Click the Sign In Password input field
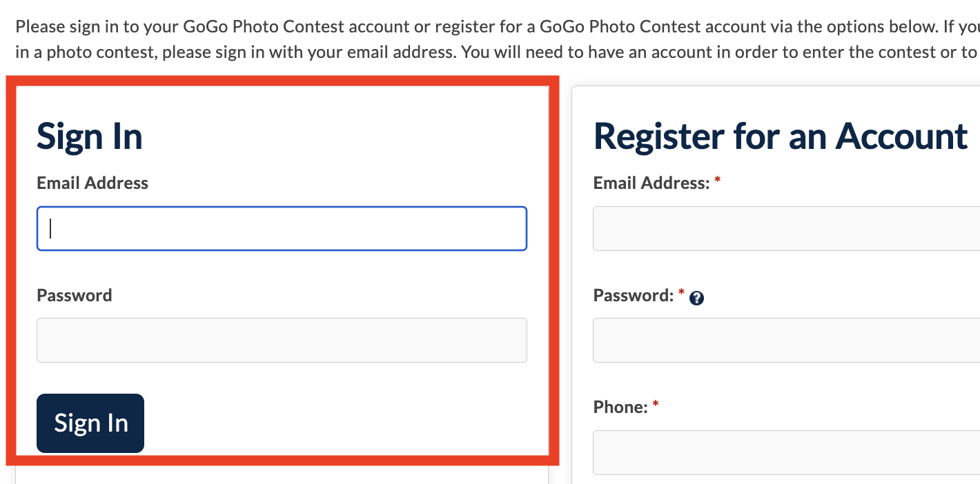This screenshot has height=484, width=980. [282, 340]
